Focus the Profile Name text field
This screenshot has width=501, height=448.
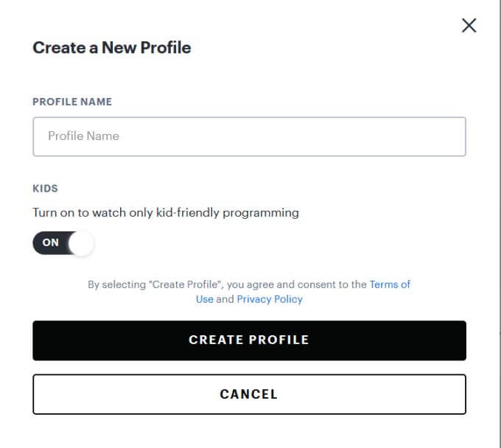[249, 136]
